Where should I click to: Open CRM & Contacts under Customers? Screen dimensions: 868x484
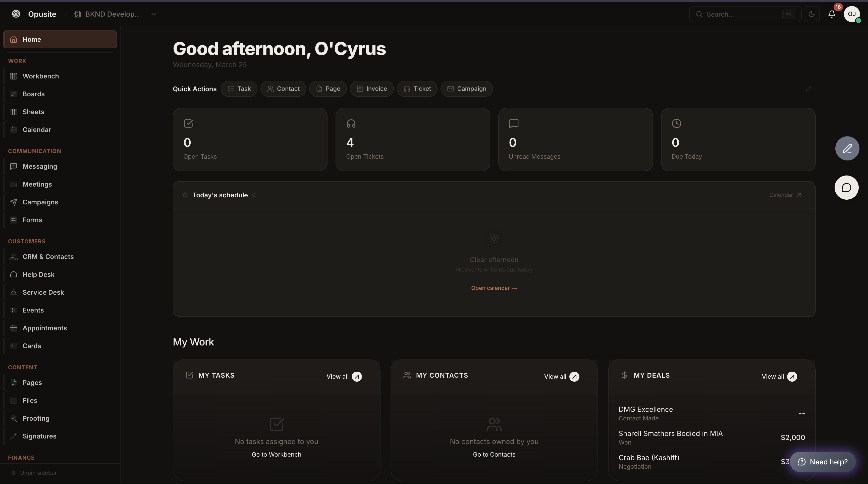coord(48,256)
